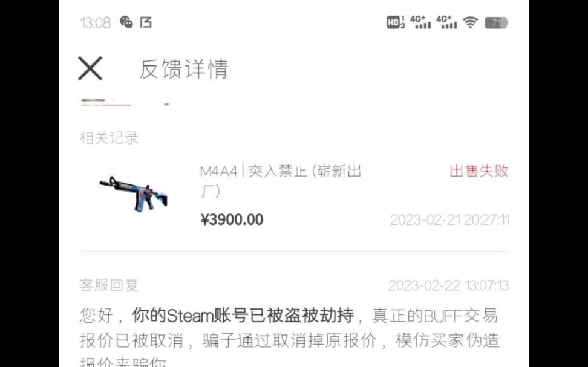Tap the battery level indicator
The height and width of the screenshot is (367, 588).
click(x=496, y=23)
